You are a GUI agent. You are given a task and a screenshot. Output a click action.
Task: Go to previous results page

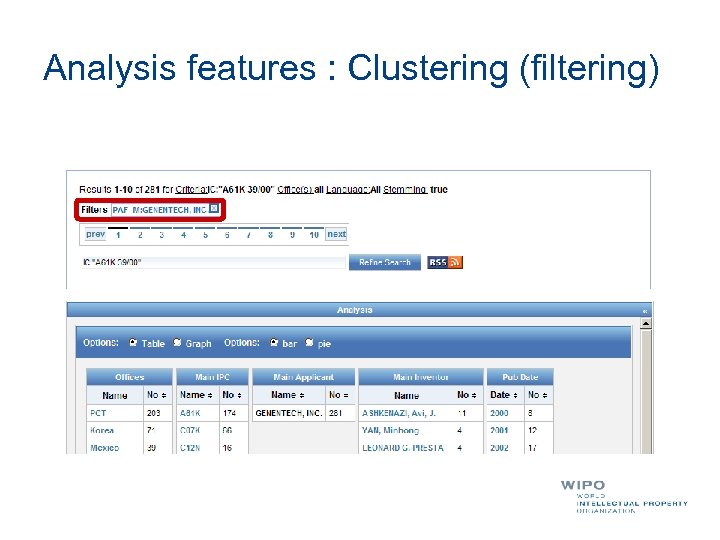[x=95, y=234]
